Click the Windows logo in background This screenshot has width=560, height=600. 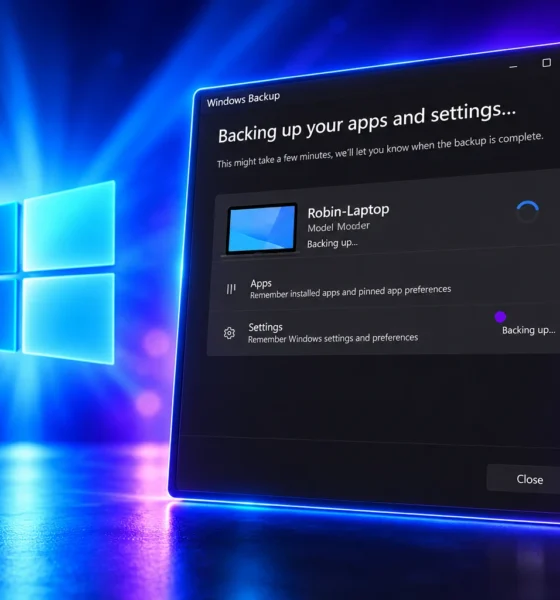(x=57, y=272)
